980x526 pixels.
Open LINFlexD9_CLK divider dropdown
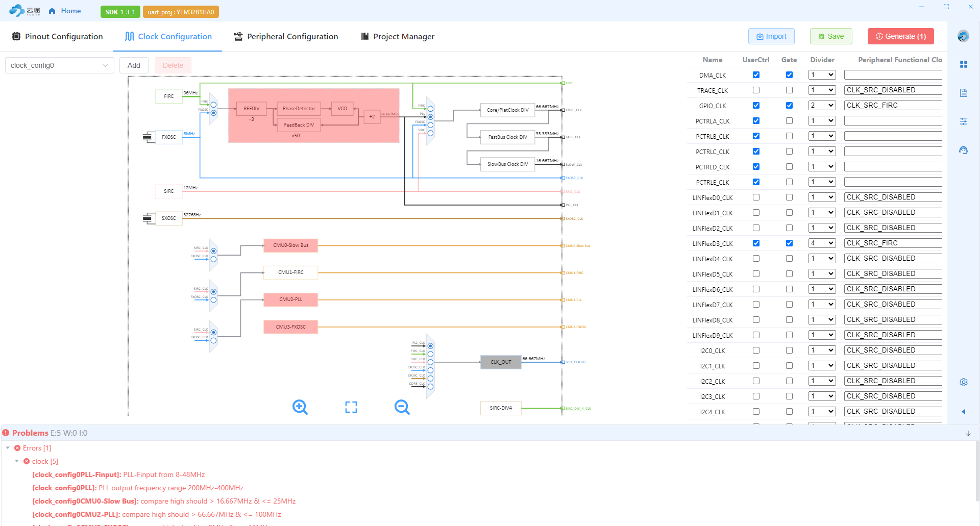click(822, 335)
